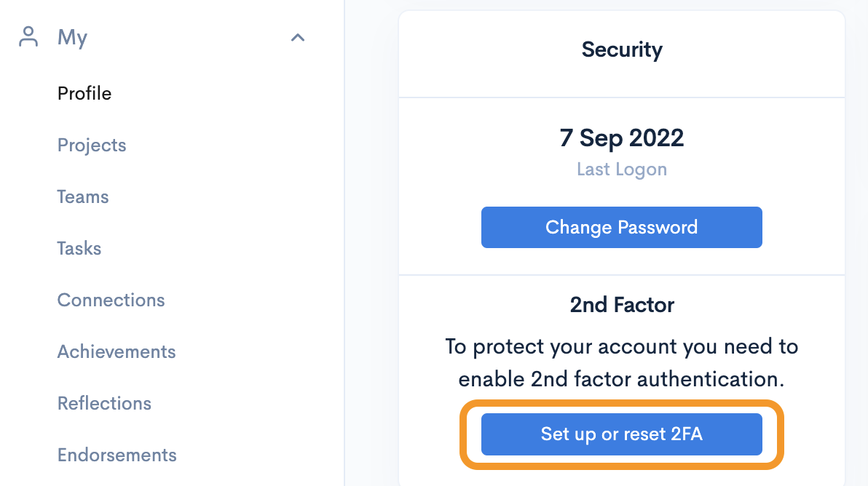Click the 'enable 2nd factor authentication' text

tap(622, 379)
